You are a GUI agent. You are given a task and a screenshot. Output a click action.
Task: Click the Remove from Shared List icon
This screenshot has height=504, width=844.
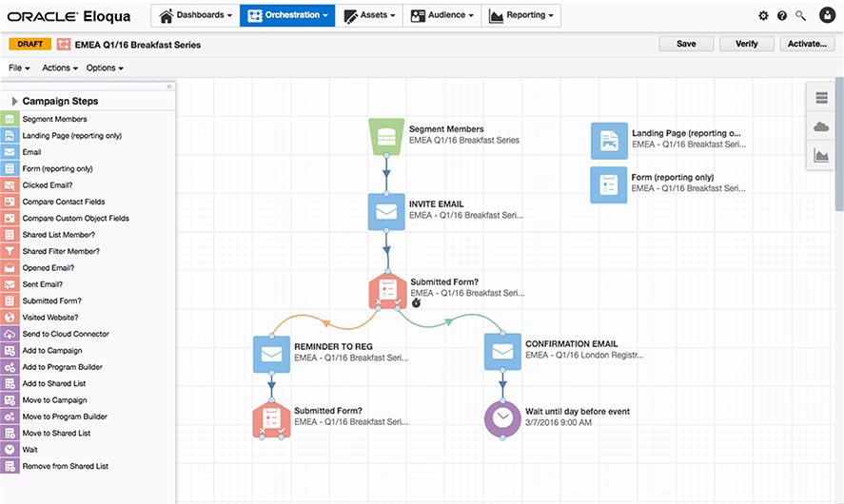10,466
